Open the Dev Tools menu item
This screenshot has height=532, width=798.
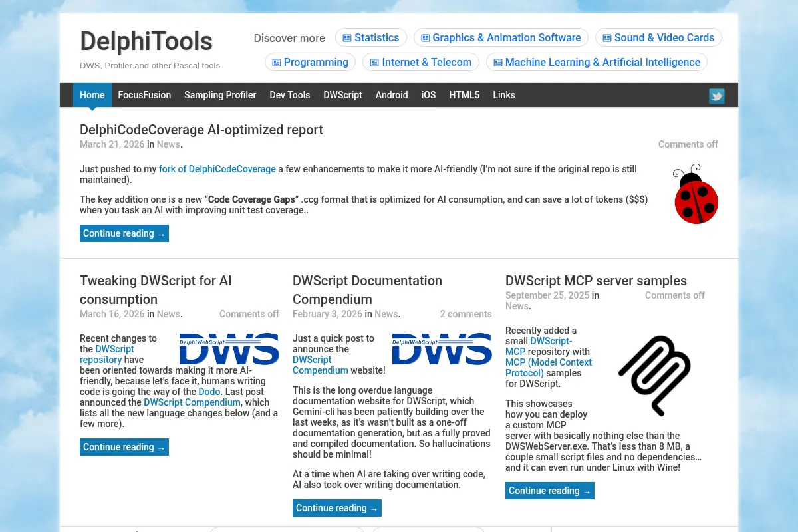click(x=290, y=95)
